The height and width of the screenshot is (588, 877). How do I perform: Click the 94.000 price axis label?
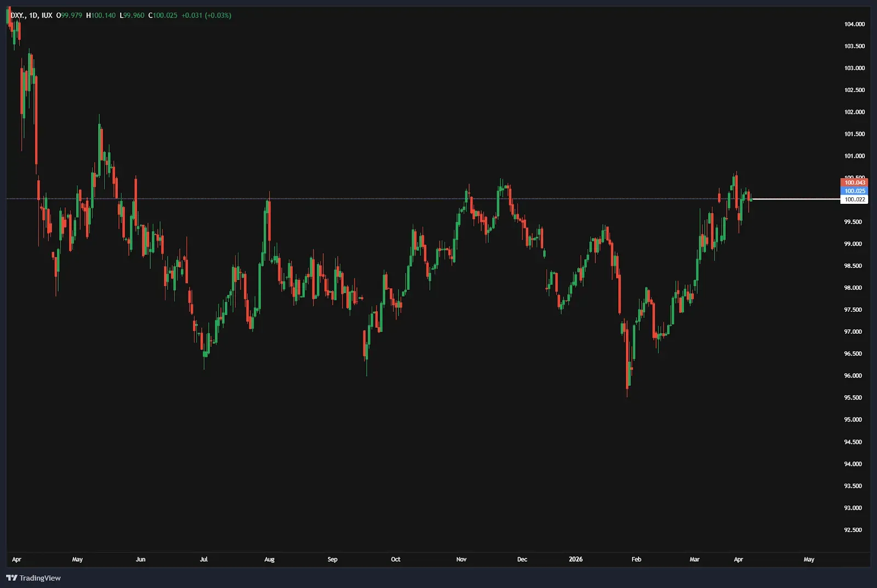pos(853,464)
